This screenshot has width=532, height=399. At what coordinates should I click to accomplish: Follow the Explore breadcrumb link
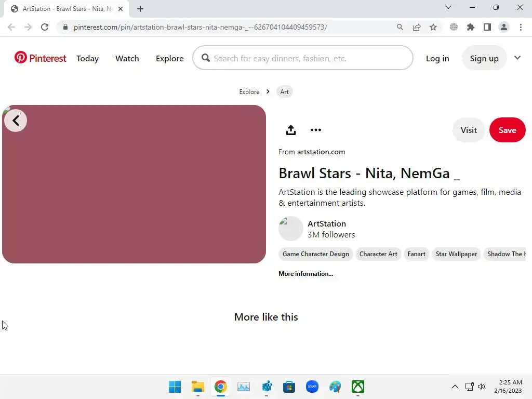249,92
